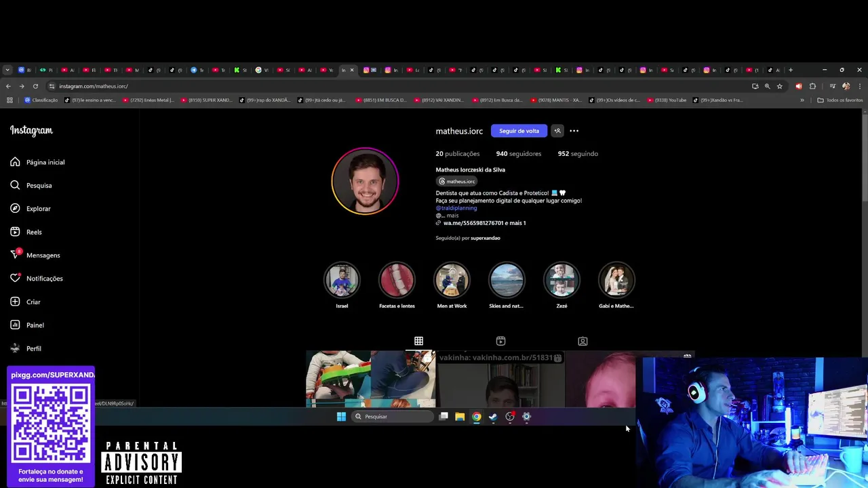
Task: Open the Windows Start menu
Action: click(x=341, y=417)
